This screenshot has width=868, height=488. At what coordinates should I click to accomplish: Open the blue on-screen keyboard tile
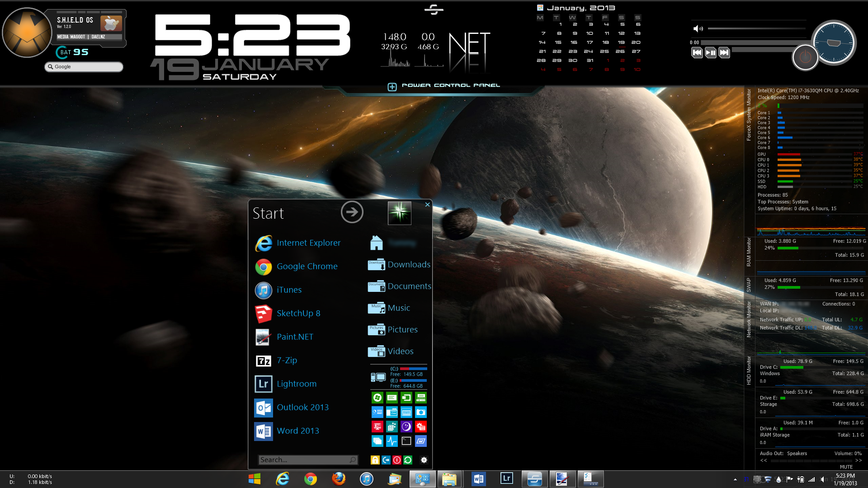tap(406, 412)
